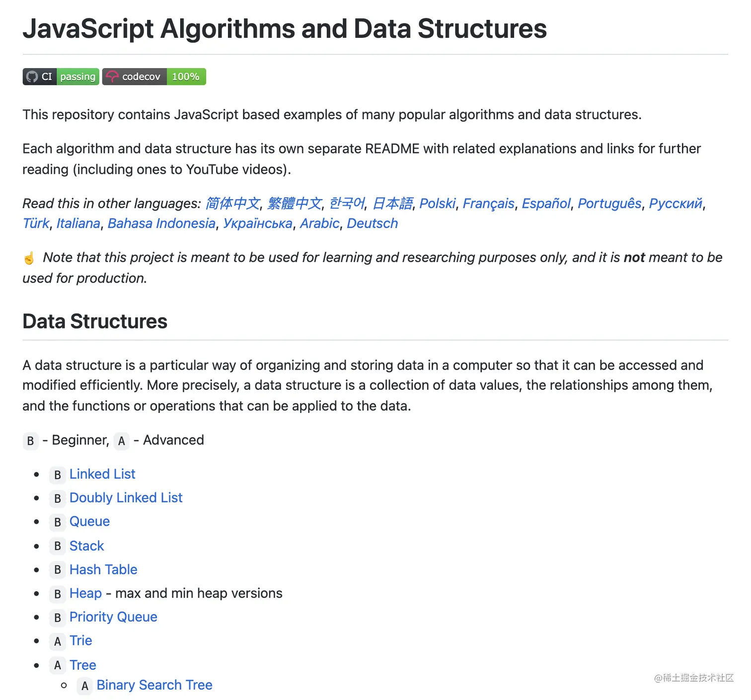Click the GitHub logo in CI badge

pyautogui.click(x=32, y=77)
